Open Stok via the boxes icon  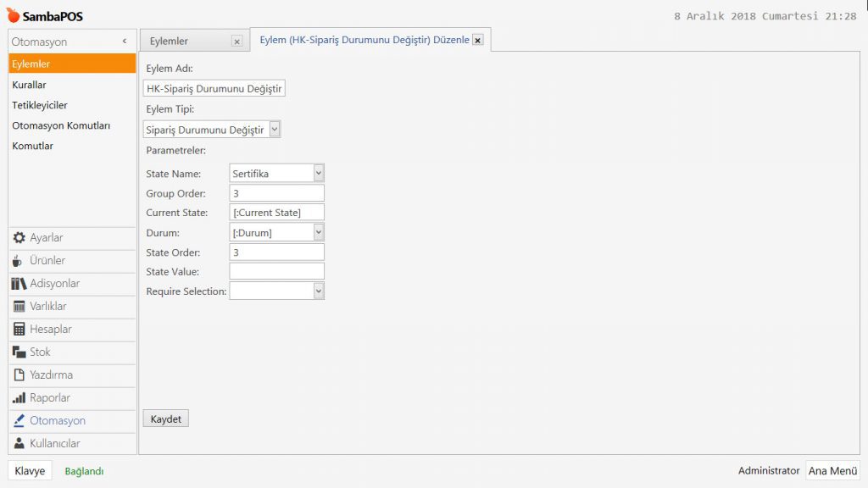point(19,352)
